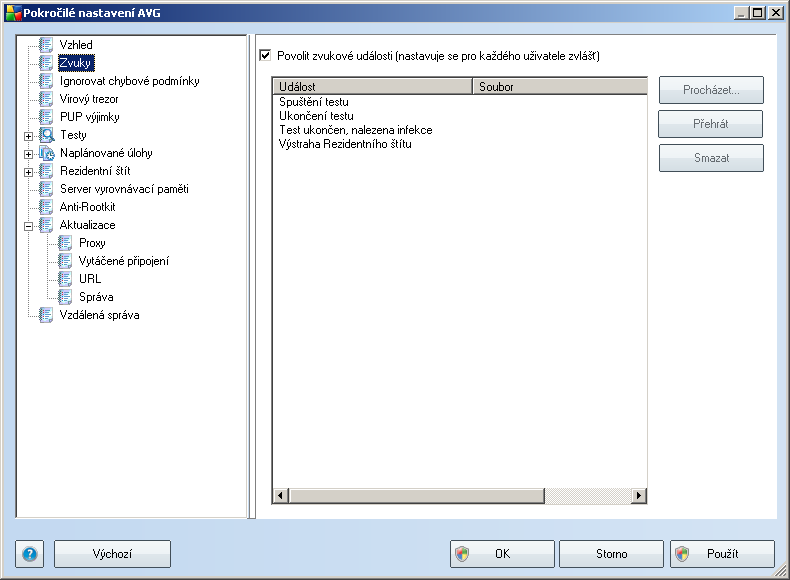Click the icon beside Rezidentní štít
790x580 pixels.
(46, 171)
